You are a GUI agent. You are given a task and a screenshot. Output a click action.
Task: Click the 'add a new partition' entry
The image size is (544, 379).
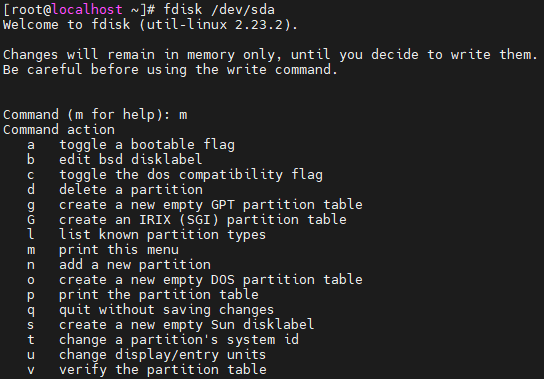point(119,264)
